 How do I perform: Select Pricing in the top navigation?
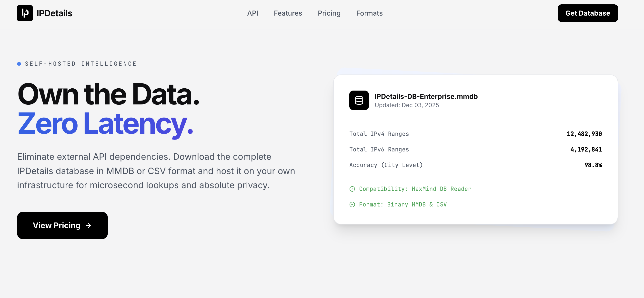[329, 13]
